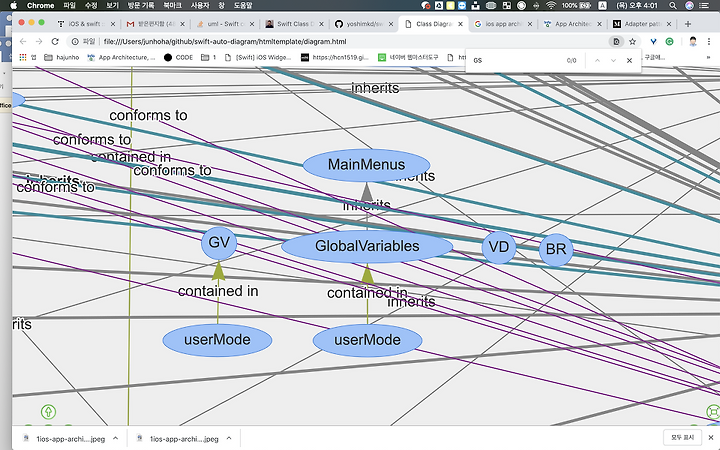
Task: Open the Apple menu
Action: click(14, 6)
